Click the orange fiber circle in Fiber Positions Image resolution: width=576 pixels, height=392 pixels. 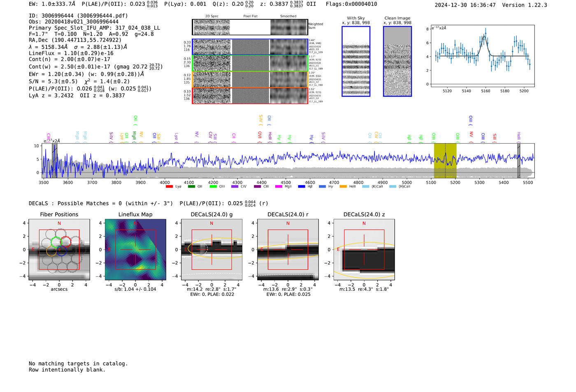click(51, 251)
